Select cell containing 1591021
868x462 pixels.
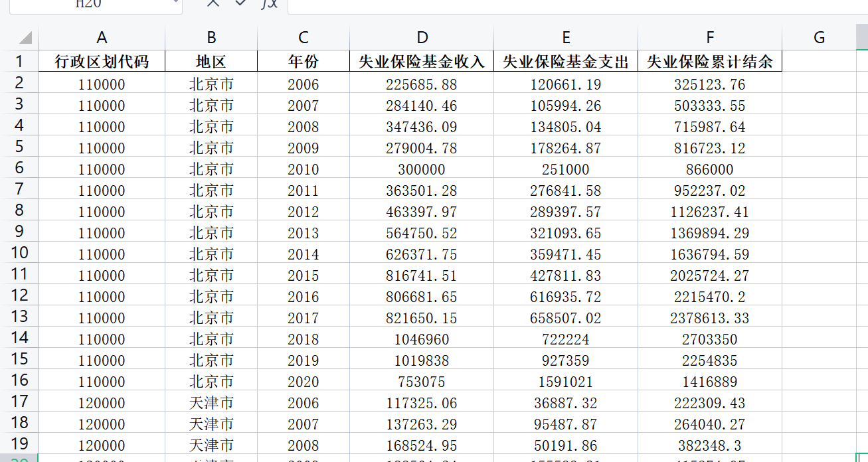tap(566, 382)
